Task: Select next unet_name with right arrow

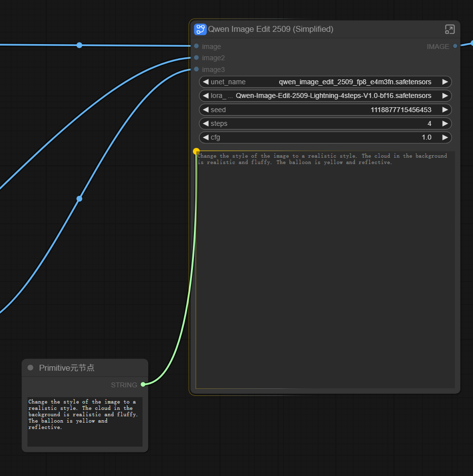Action: tap(445, 82)
